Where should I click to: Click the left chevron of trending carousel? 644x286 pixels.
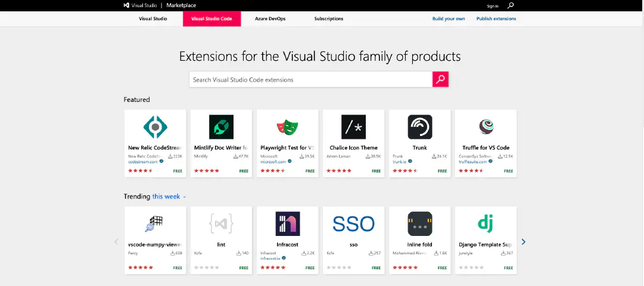click(116, 241)
